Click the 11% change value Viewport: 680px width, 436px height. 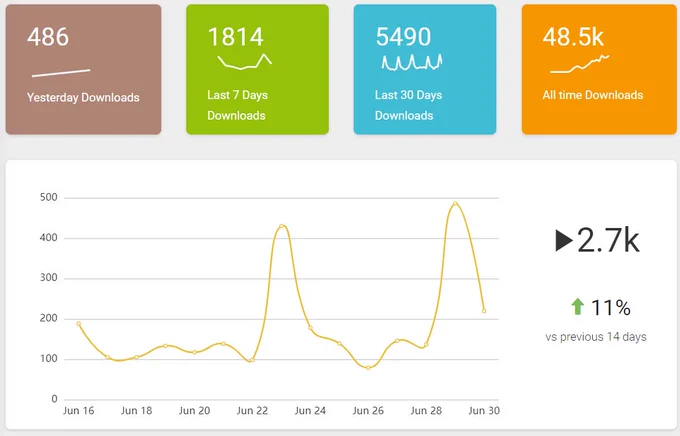pos(611,308)
